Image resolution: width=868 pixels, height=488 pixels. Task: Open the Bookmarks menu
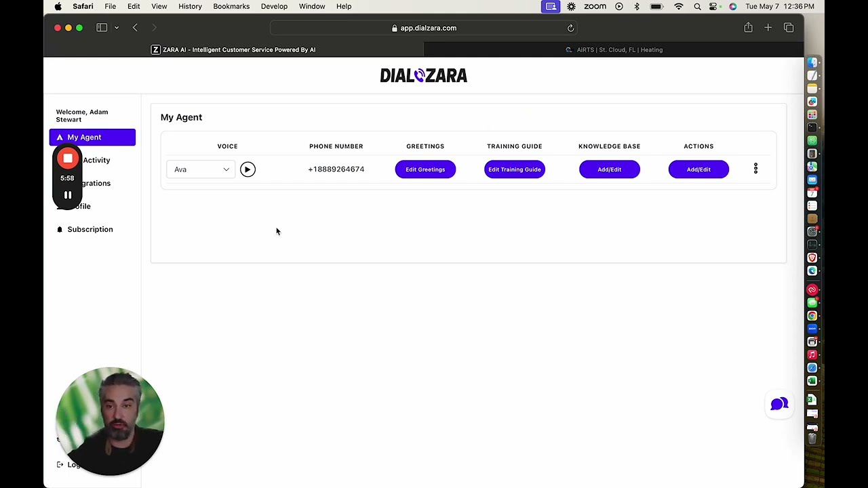coord(231,6)
